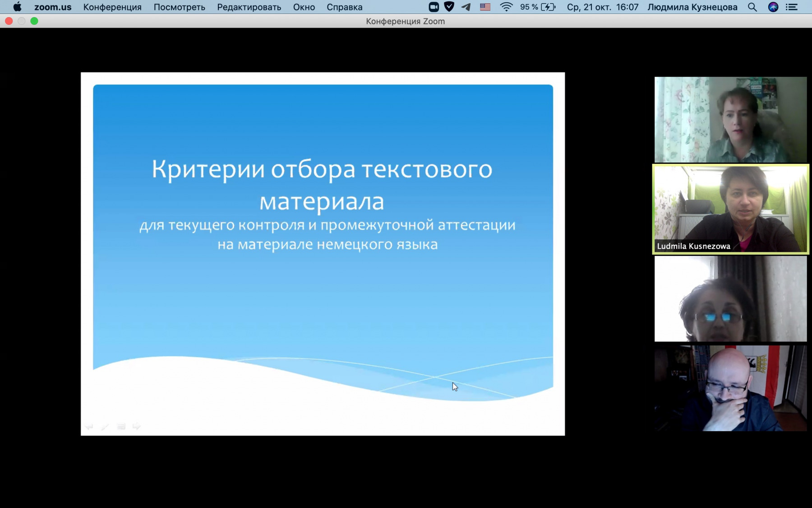Screen dimensions: 812x508
Task: Open the slide menu icon on slide
Action: click(x=121, y=426)
